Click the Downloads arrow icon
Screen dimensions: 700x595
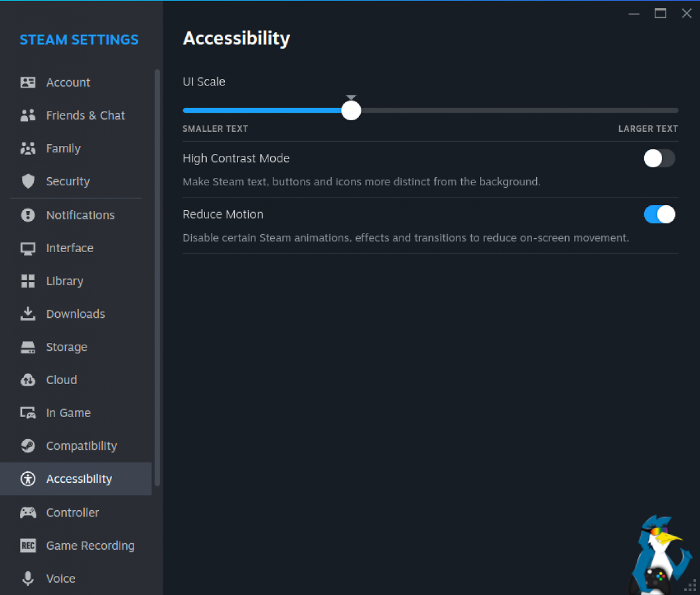coord(28,314)
